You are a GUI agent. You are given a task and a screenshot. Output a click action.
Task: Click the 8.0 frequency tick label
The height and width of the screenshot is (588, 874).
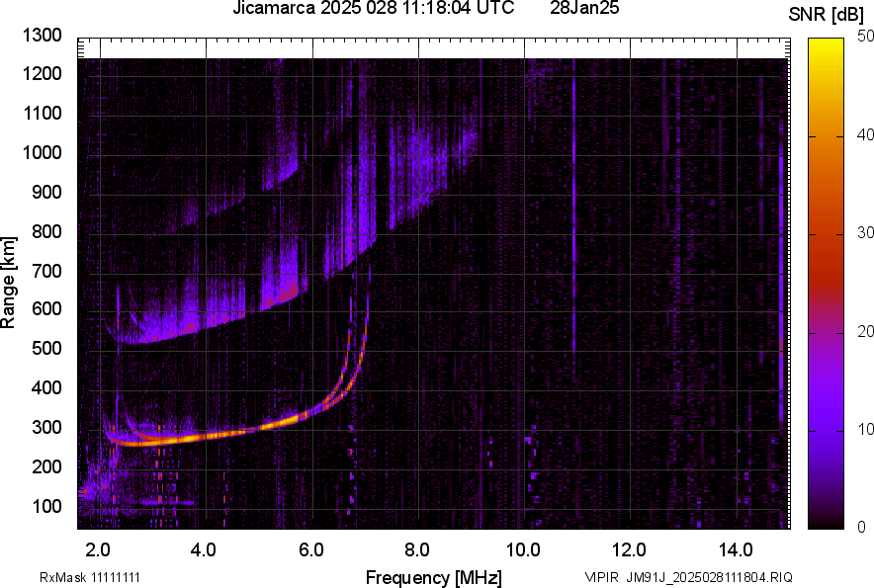[416, 547]
